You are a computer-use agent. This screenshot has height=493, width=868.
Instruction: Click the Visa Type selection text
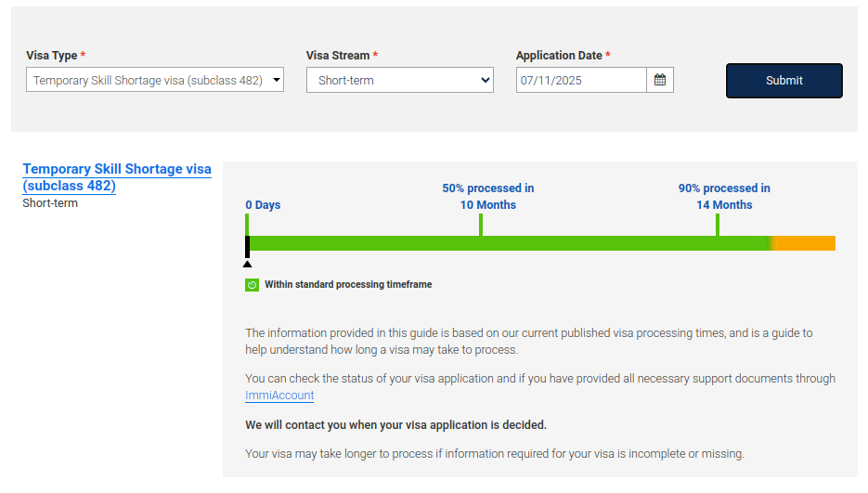click(147, 81)
